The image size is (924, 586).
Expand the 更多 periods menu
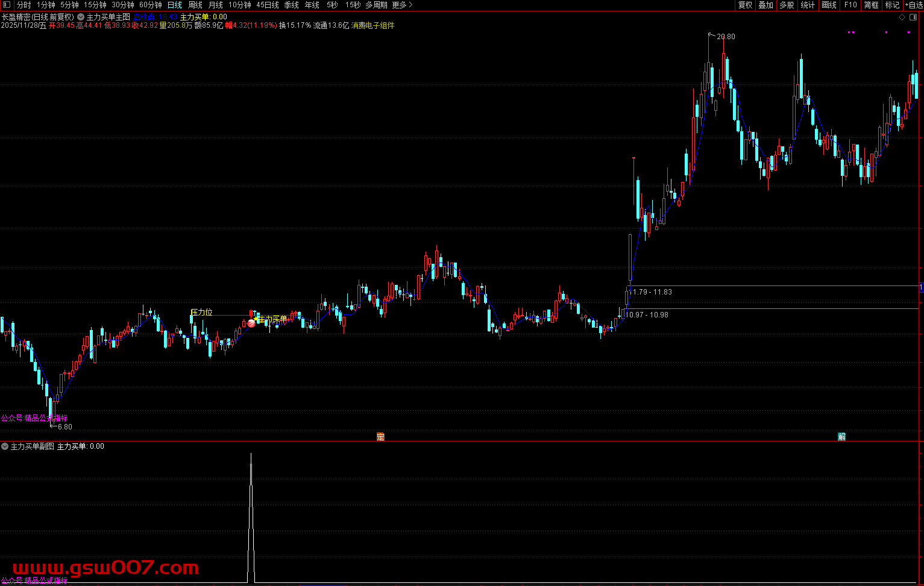402,5
